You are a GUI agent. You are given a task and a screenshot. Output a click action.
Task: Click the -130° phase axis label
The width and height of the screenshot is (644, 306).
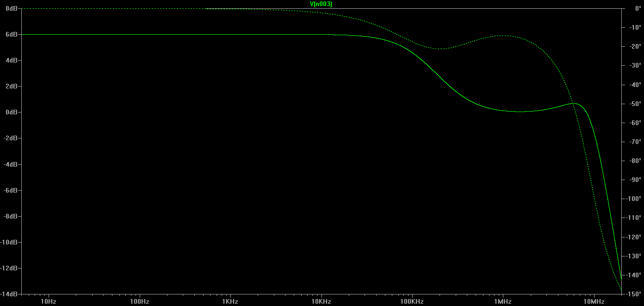tap(633, 256)
